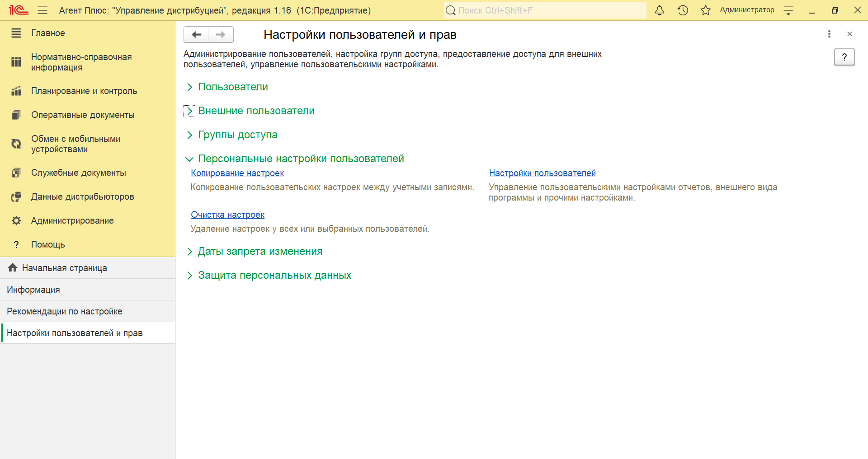Expand the Пользователи section

[189, 87]
